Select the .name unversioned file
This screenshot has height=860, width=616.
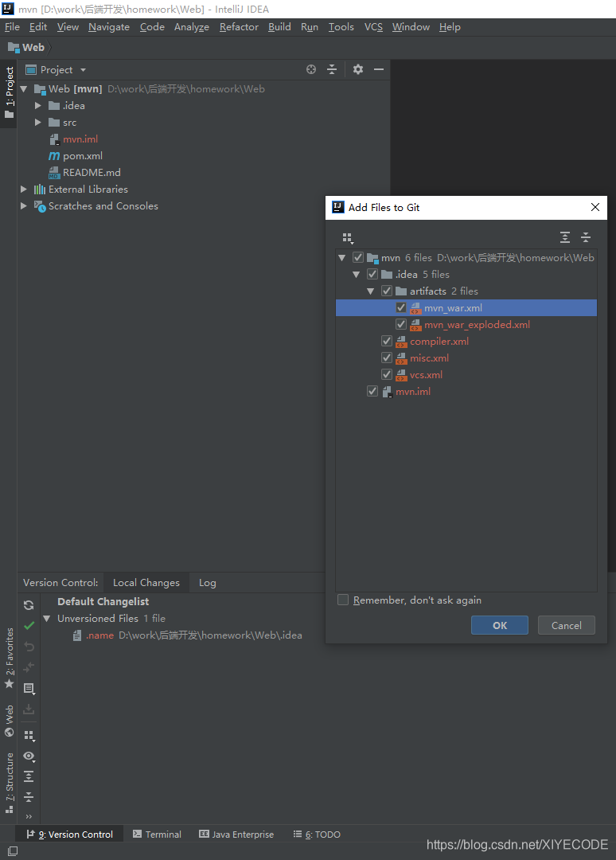click(188, 635)
